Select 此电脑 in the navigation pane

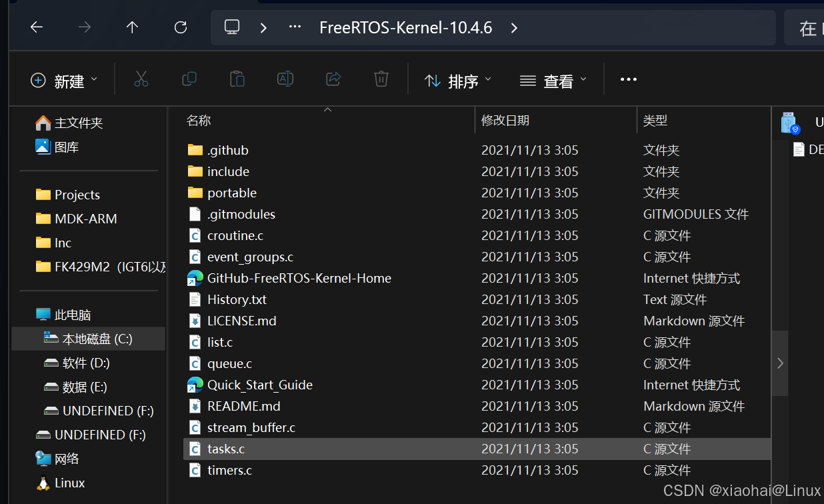[64, 315]
